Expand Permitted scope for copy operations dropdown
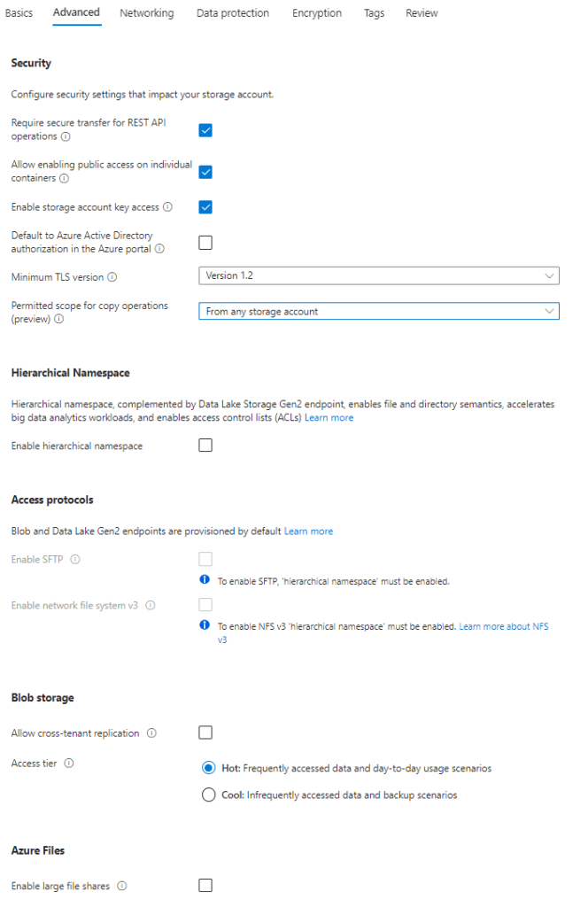The width and height of the screenshot is (588, 907). coord(379,312)
